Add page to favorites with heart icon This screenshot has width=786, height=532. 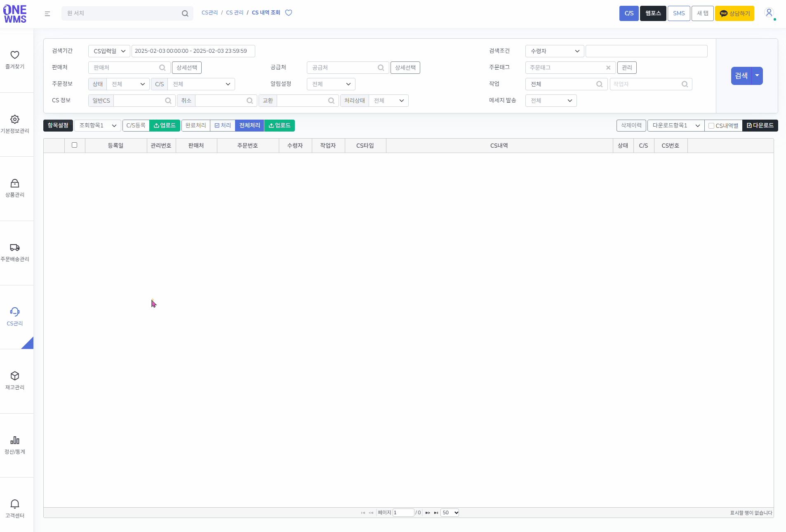point(289,13)
